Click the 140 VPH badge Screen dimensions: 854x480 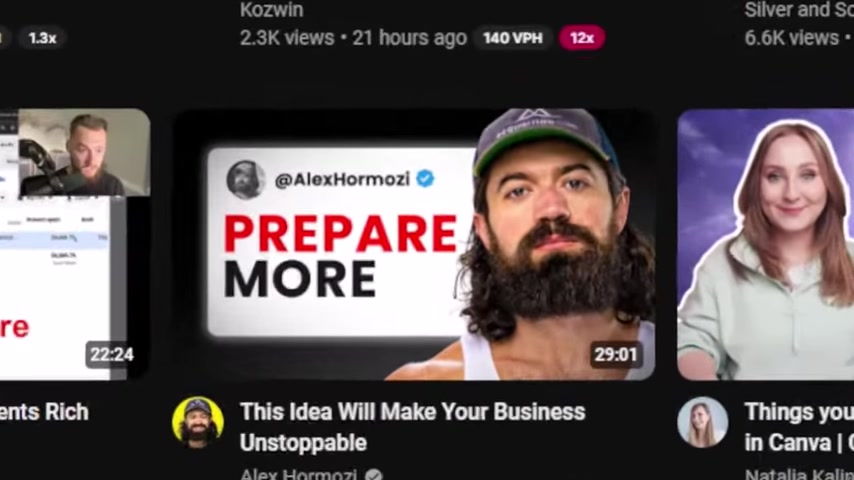tap(513, 38)
